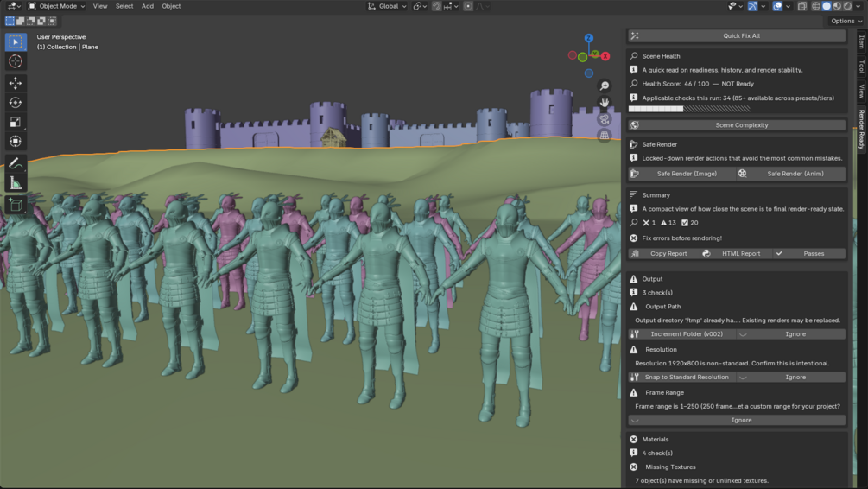The height and width of the screenshot is (489, 868).
Task: Click Increment Folder (v002) fix
Action: point(682,334)
